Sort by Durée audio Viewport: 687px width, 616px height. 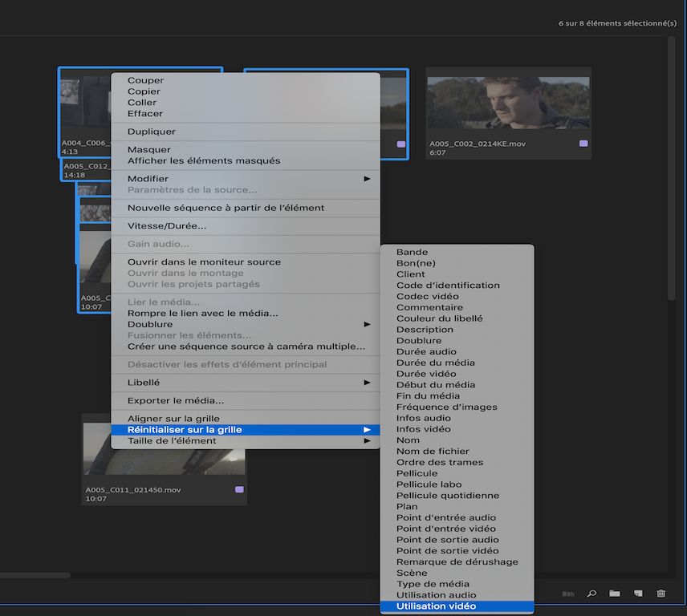pyautogui.click(x=457, y=351)
